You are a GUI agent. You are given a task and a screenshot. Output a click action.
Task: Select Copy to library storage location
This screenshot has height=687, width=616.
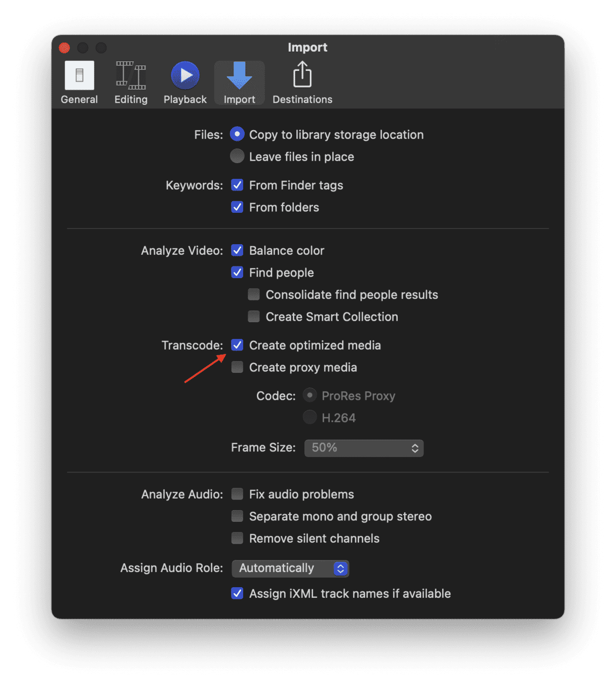pyautogui.click(x=237, y=134)
